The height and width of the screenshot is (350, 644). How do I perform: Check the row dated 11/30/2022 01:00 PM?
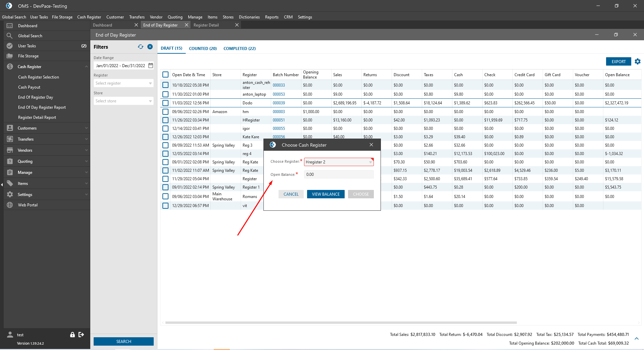(165, 94)
